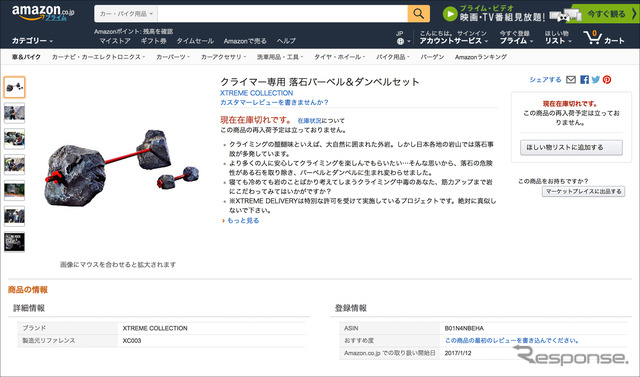Screen dimensions: 640x377
Task: Open the プライム dropdown
Action: [x=516, y=41]
